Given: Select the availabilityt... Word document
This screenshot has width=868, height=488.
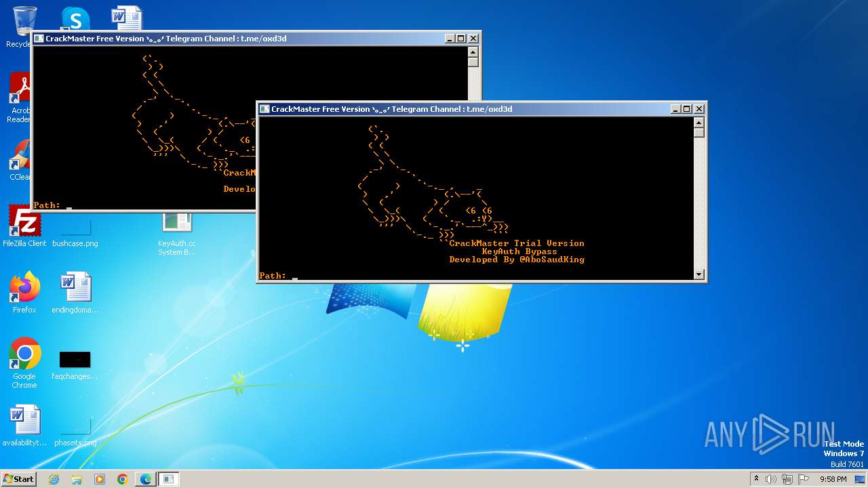Looking at the screenshot, I should pos(24,426).
